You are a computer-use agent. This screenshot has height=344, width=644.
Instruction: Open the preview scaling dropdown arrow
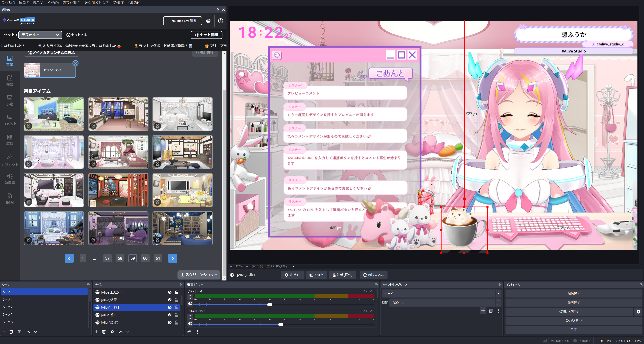[293, 266]
